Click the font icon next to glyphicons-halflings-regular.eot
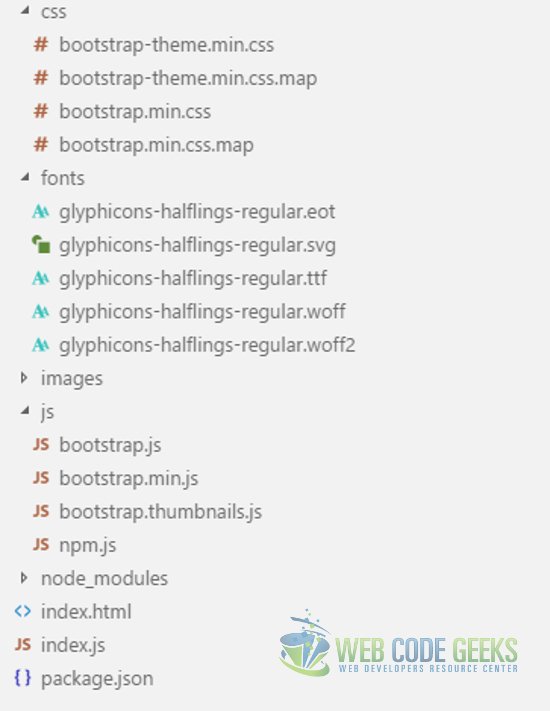 (40, 211)
